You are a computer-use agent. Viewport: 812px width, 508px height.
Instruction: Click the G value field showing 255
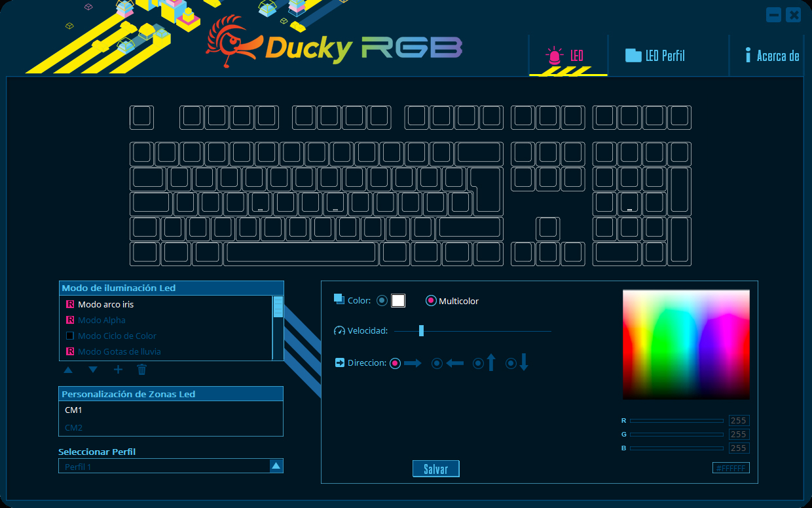point(739,435)
